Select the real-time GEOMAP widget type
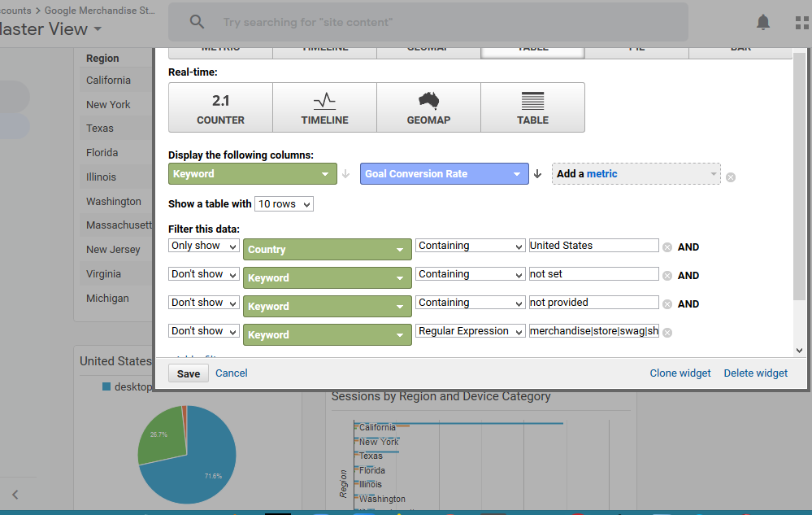This screenshot has height=515, width=812. (x=429, y=107)
